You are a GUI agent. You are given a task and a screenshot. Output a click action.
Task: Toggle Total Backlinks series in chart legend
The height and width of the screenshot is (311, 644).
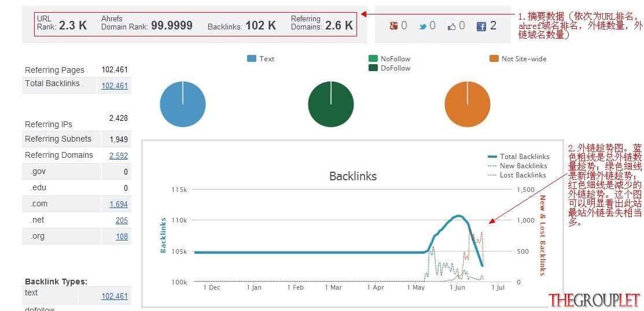[x=518, y=156]
